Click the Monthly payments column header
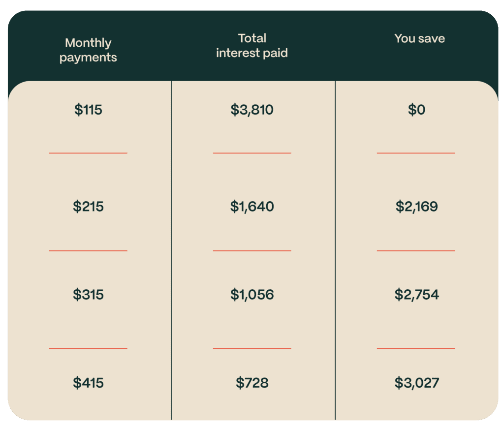This screenshot has width=504, height=429. pyautogui.click(x=88, y=50)
